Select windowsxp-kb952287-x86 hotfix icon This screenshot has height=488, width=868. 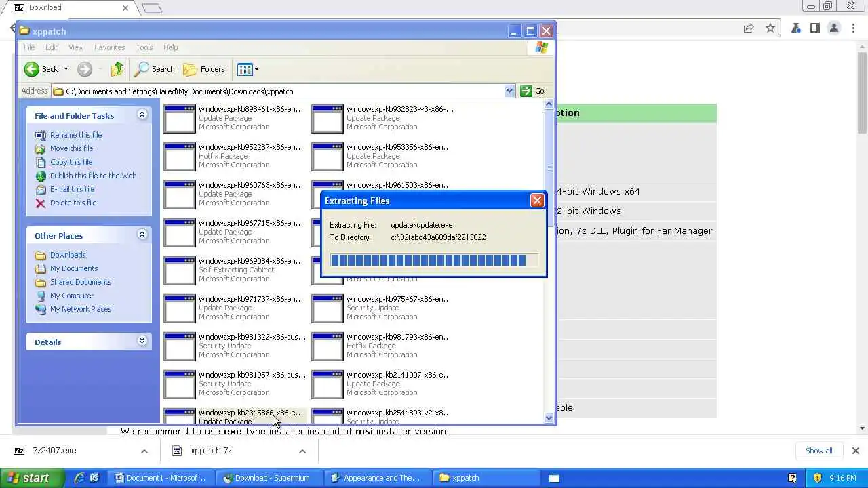(180, 157)
